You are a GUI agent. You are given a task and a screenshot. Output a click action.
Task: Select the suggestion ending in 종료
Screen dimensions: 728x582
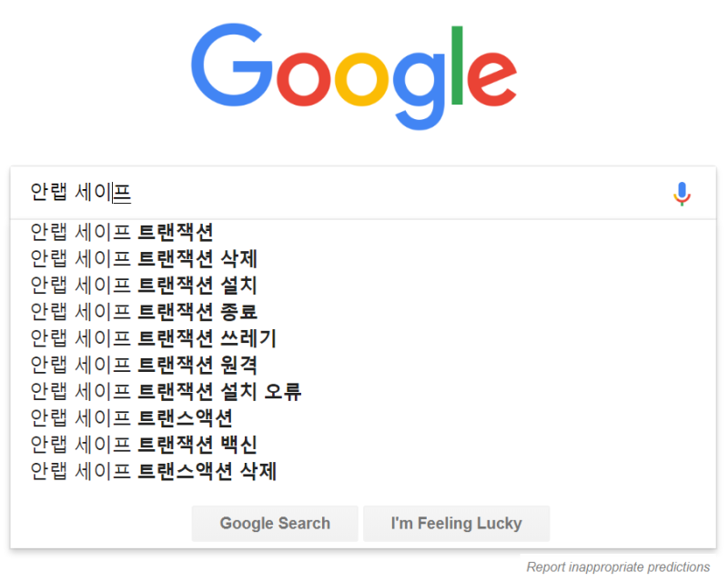pos(363,311)
